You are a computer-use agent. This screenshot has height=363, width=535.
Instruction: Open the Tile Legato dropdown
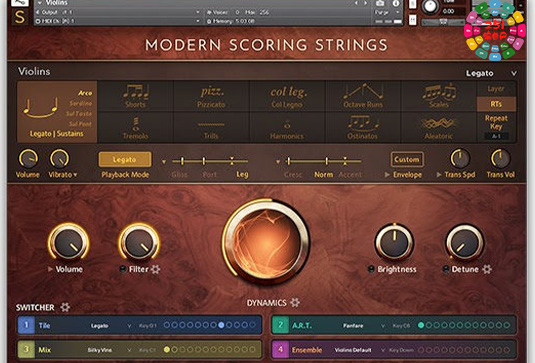111,325
